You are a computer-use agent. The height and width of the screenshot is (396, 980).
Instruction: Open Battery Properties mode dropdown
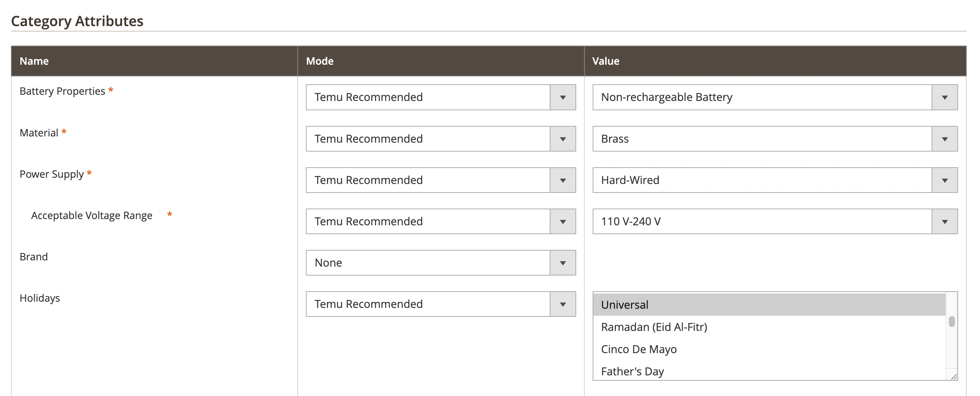click(440, 97)
